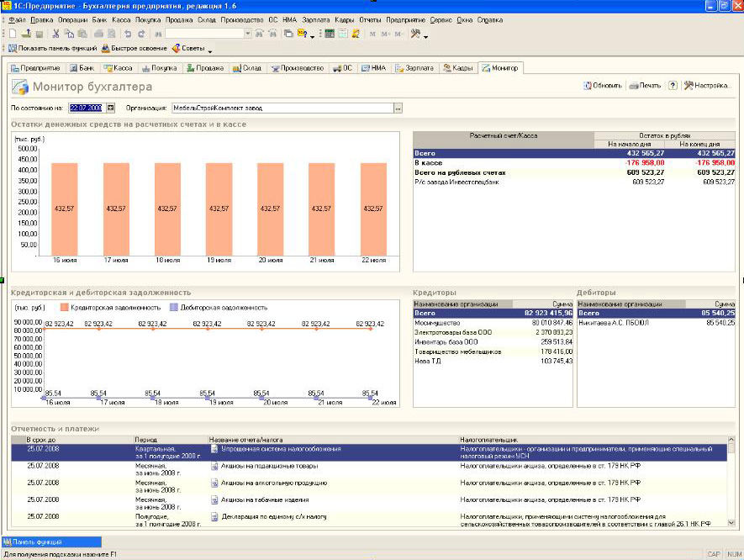The image size is (744, 560).
Task: Click the Find binoculars icon before search box
Action: click(158, 34)
